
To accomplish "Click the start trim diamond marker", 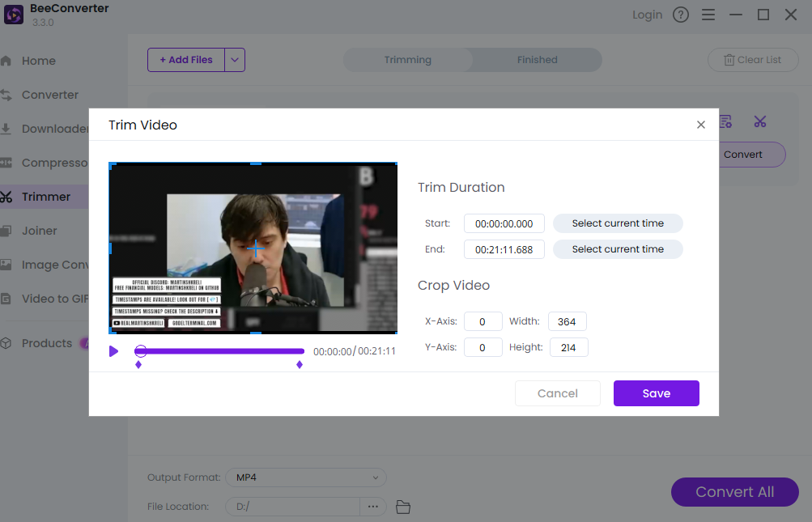I will [x=138, y=365].
